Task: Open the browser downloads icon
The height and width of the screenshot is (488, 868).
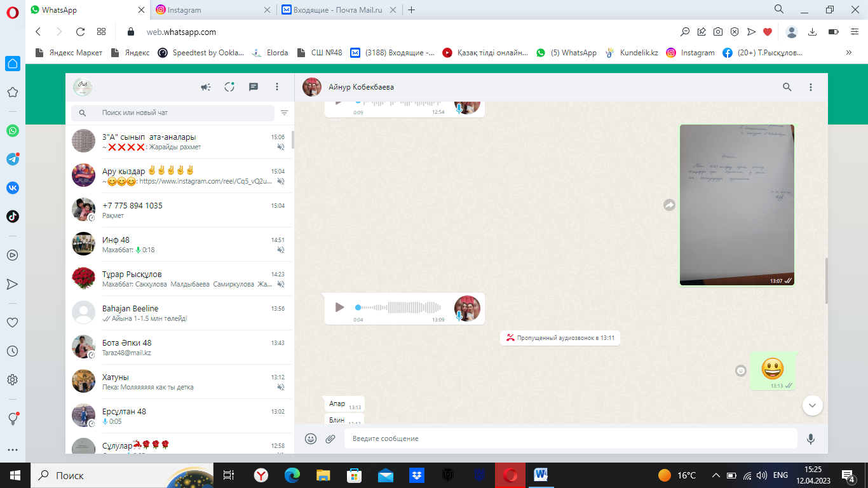Action: point(812,32)
